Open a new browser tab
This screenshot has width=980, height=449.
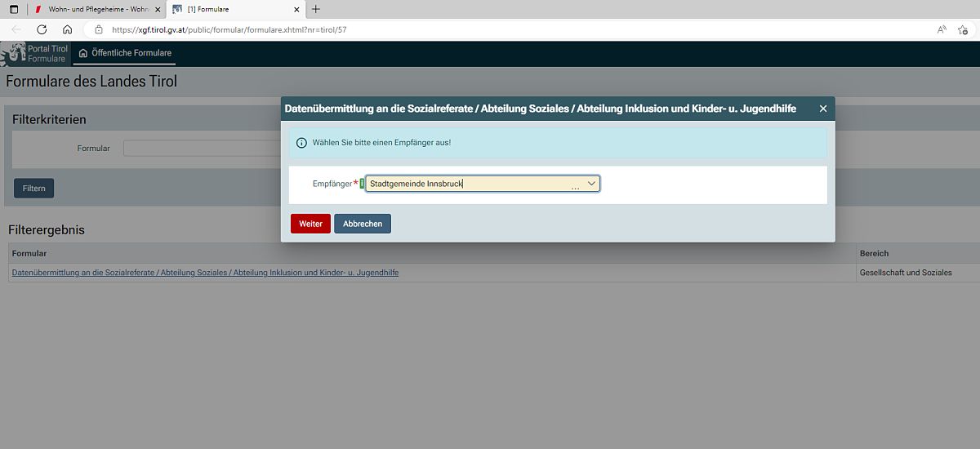click(x=316, y=9)
